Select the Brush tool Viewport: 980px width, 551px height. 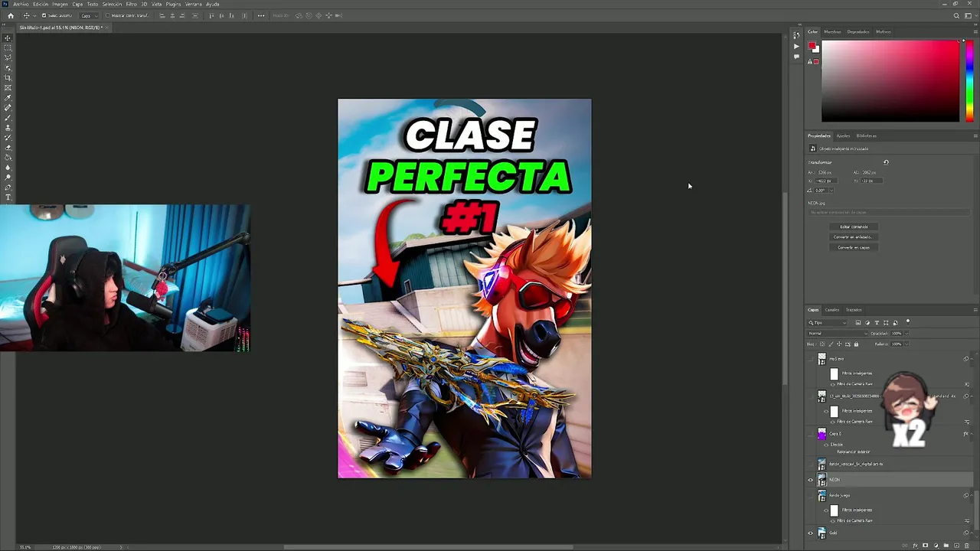[x=8, y=117]
